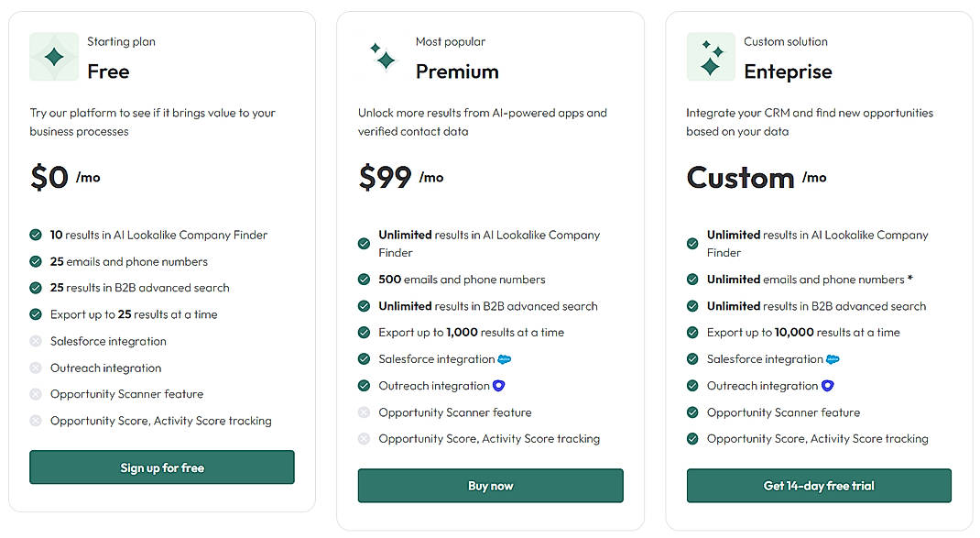Click gray dot beside Opportunity Scanner in Premium

tap(364, 412)
